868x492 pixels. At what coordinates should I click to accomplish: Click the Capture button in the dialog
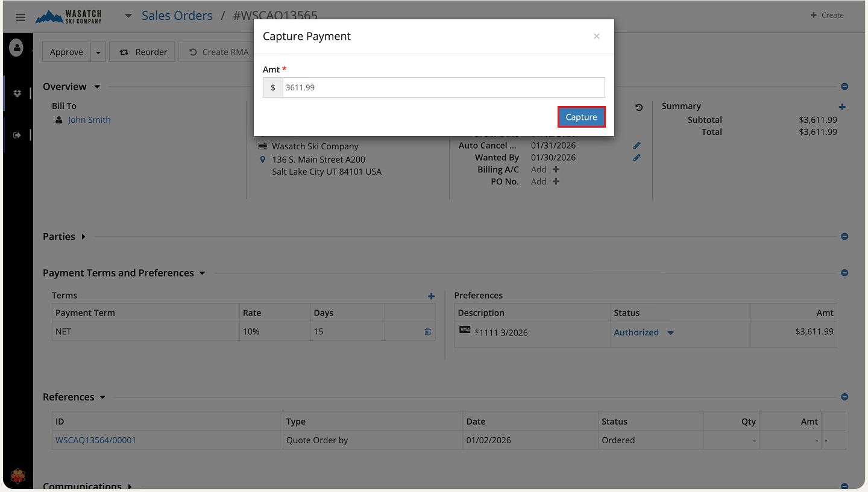pos(581,117)
